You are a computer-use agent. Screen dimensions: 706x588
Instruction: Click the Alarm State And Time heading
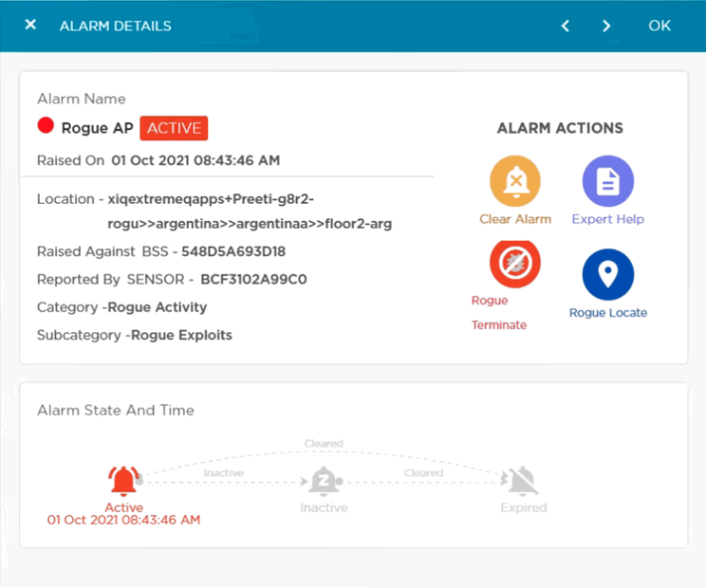point(116,411)
